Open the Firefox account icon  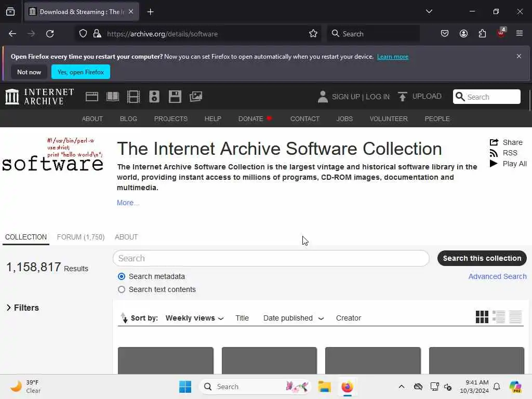pyautogui.click(x=463, y=34)
